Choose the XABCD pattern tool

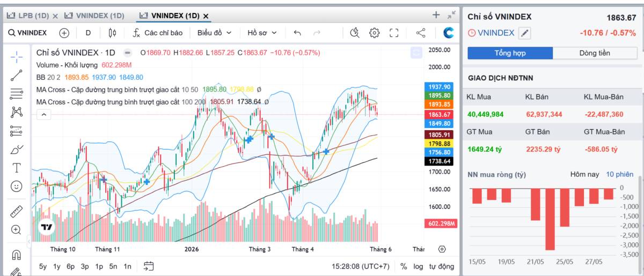pos(16,112)
